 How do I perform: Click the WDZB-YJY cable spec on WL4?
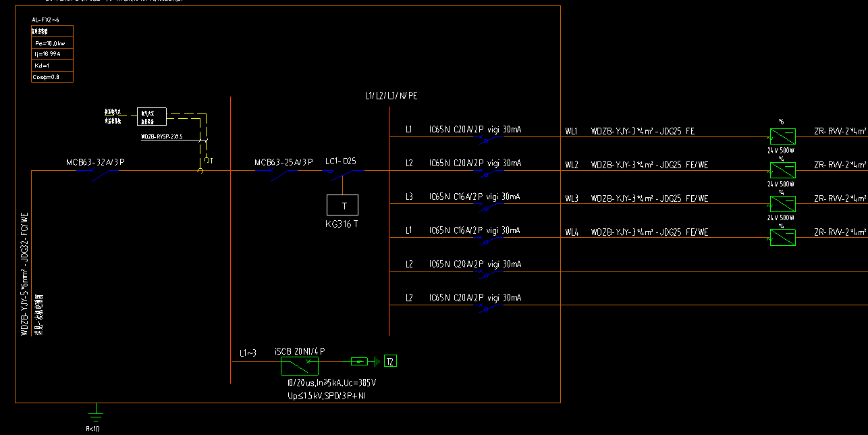(649, 232)
